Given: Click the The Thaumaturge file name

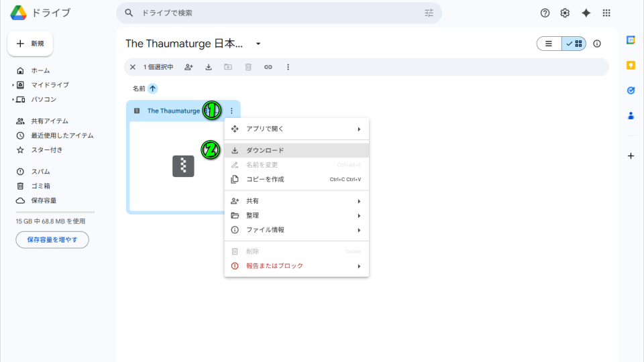Looking at the screenshot, I should pyautogui.click(x=173, y=111).
